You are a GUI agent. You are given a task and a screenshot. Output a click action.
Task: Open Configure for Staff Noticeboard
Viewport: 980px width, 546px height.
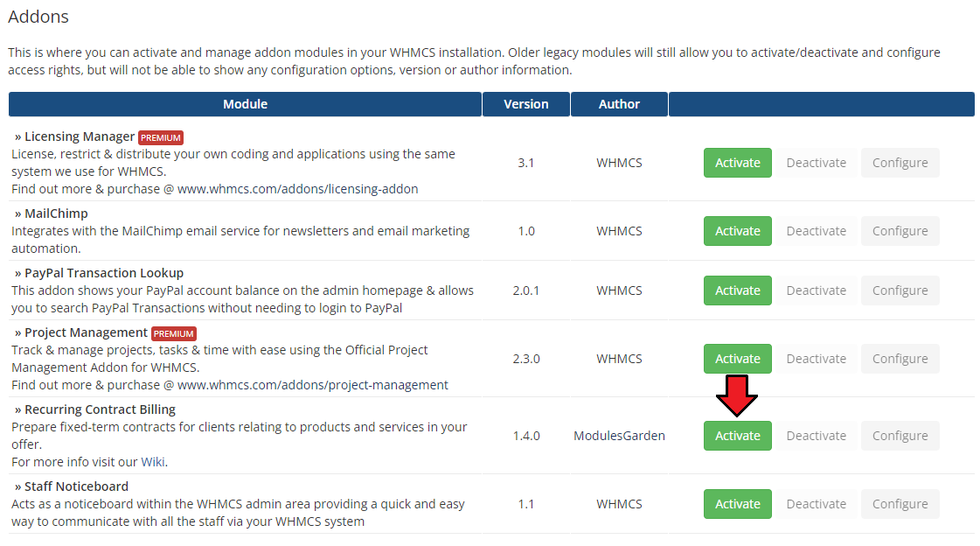pos(900,503)
